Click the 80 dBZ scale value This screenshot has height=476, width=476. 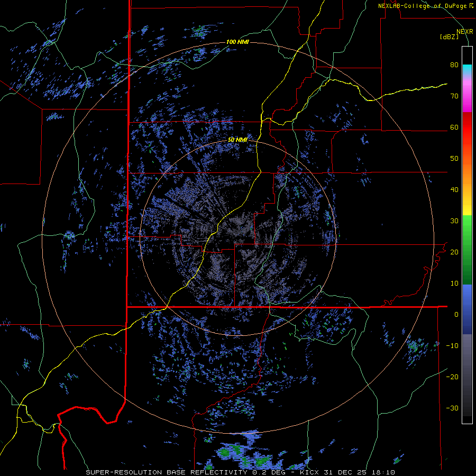click(x=454, y=65)
